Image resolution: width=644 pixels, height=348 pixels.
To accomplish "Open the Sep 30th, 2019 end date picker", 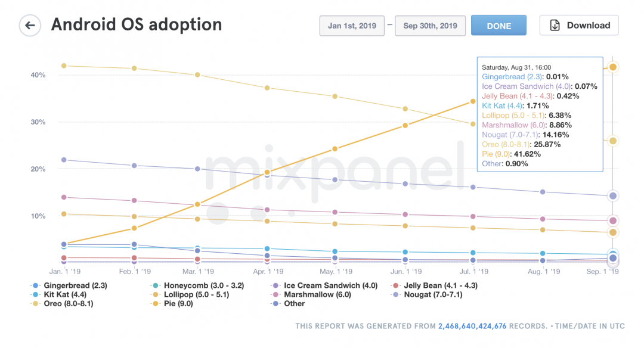I will click(430, 26).
